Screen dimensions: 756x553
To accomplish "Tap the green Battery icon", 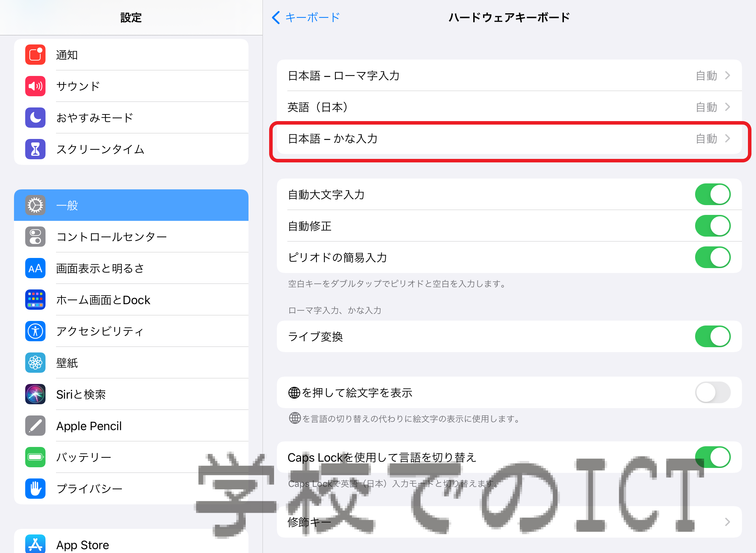I will (35, 457).
